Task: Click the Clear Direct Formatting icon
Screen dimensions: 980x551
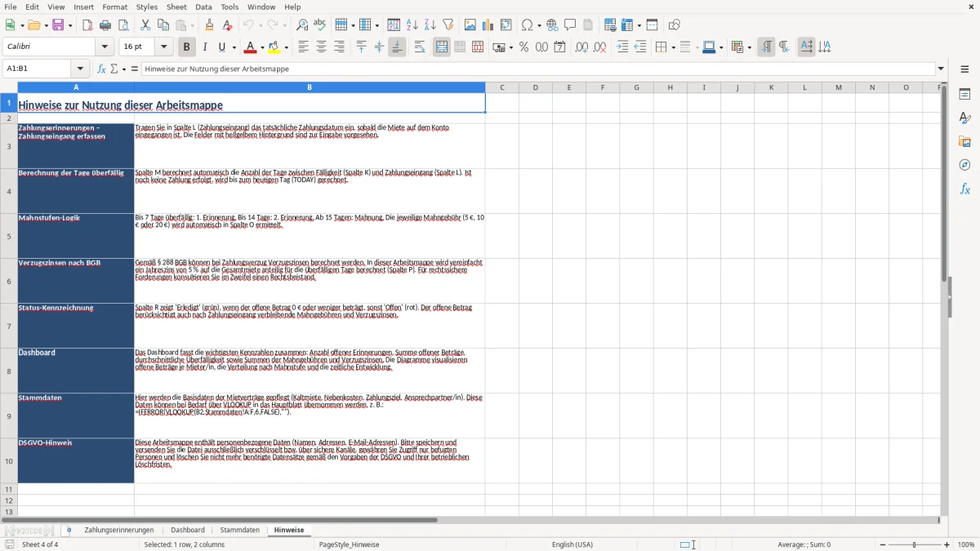Action: [x=229, y=25]
